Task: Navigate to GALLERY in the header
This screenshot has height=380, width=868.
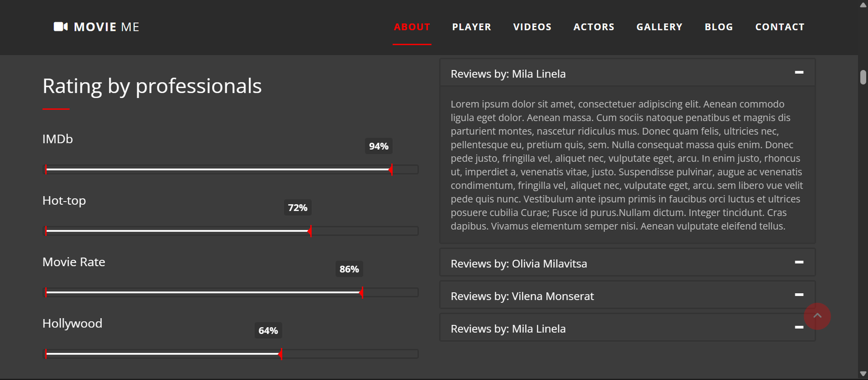Action: tap(659, 27)
